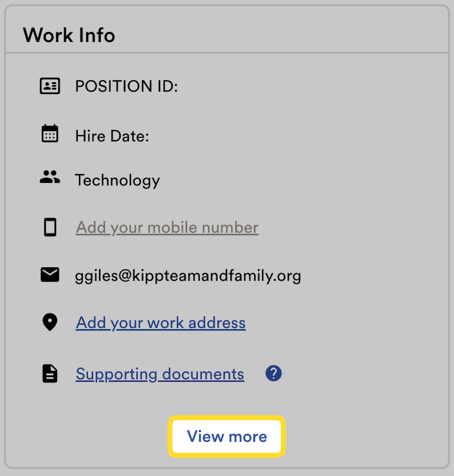Open the Supporting documents link

tap(160, 374)
